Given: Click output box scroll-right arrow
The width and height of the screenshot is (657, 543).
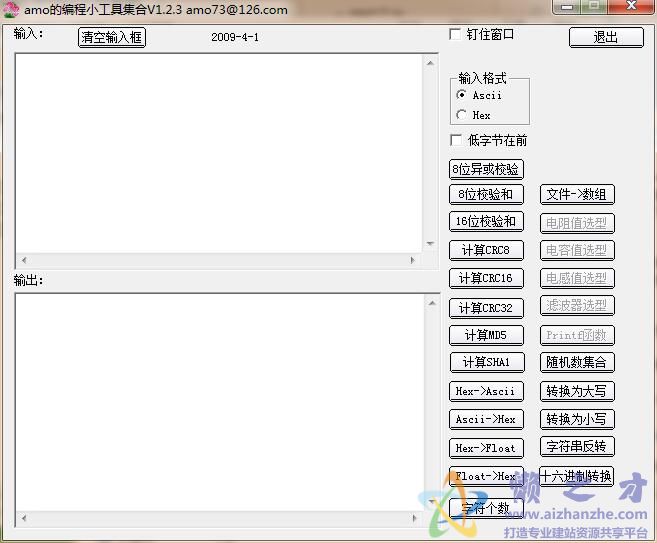Looking at the screenshot, I should coord(414,518).
